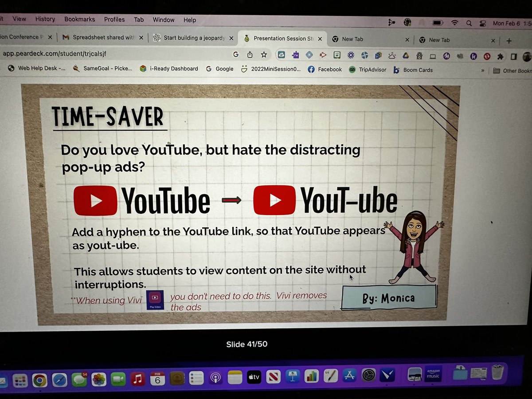Open Podcasts from the Dock
This screenshot has height=399, width=532.
pyautogui.click(x=215, y=379)
